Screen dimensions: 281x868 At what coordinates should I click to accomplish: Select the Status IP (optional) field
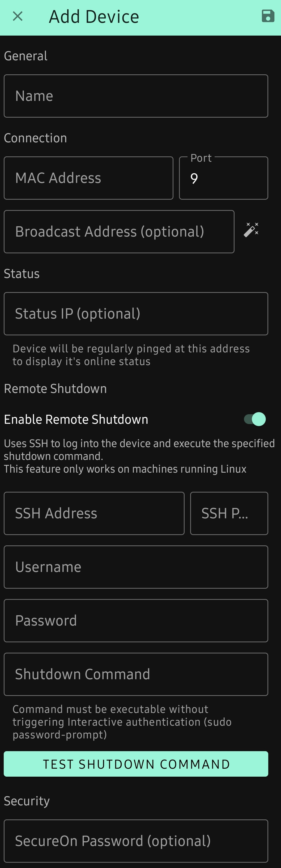point(136,314)
